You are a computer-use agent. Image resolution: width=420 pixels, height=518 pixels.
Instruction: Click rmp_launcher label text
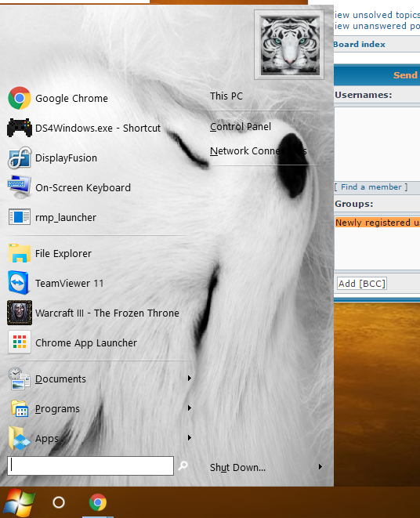point(66,218)
